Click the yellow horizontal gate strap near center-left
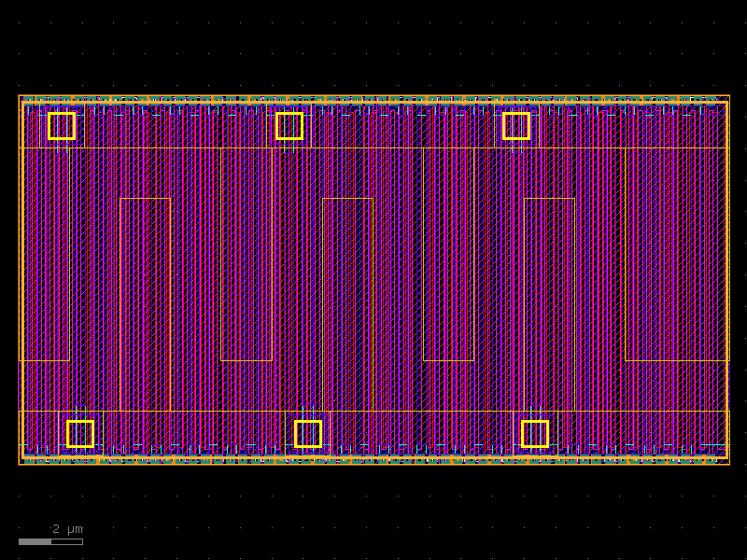Viewport: 747px width, 560px height. click(145, 199)
